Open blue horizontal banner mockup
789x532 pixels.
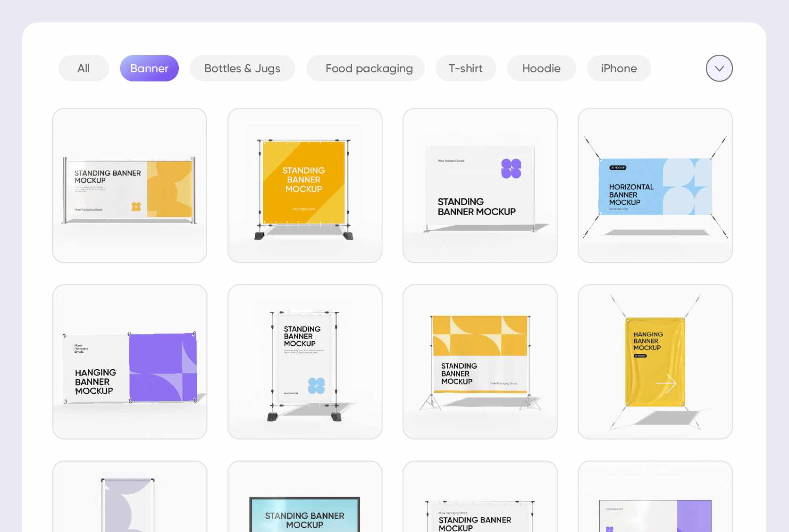(655, 185)
